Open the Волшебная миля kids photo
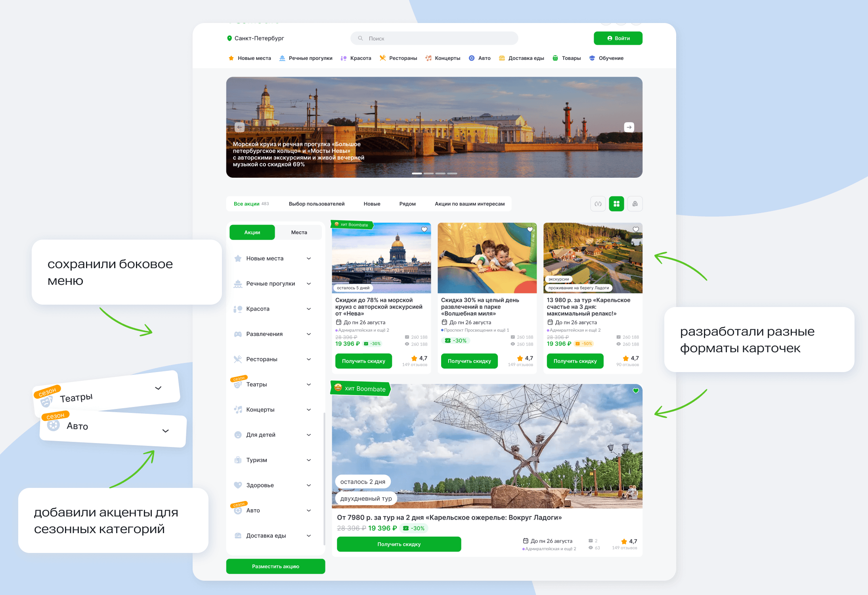 pos(487,258)
